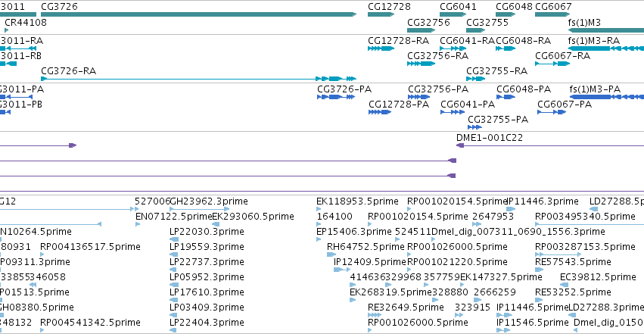This screenshot has width=644, height=334.
Task: Open the fs(1)M3 gene label
Action: 584,22
